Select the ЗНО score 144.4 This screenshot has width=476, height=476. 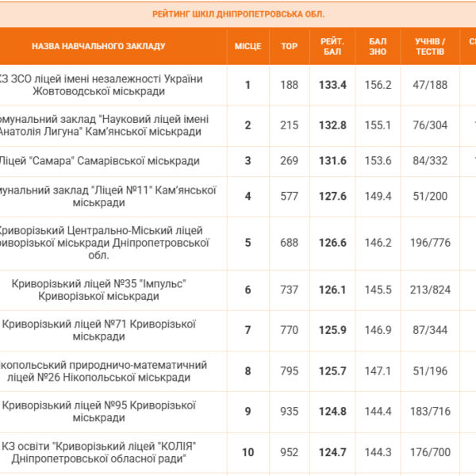378,412
